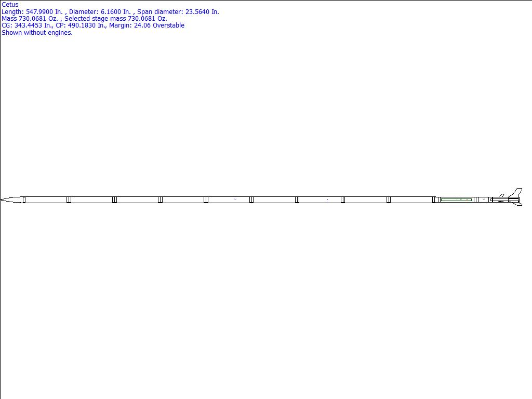Click the first body tube section after nose
The height and width of the screenshot is (399, 532).
click(x=46, y=199)
